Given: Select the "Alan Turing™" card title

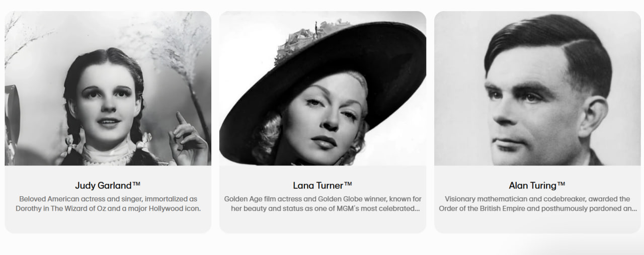Looking at the screenshot, I should pos(537,186).
